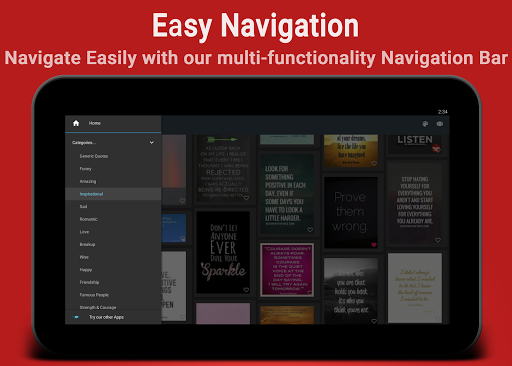Image resolution: width=512 pixels, height=366 pixels.
Task: Open the LISTEN quote thumbnail
Action: pos(415,144)
